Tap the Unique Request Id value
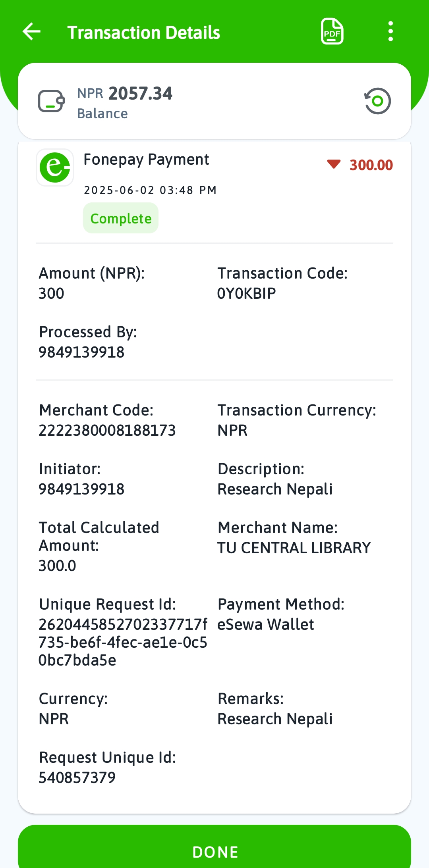 122,642
